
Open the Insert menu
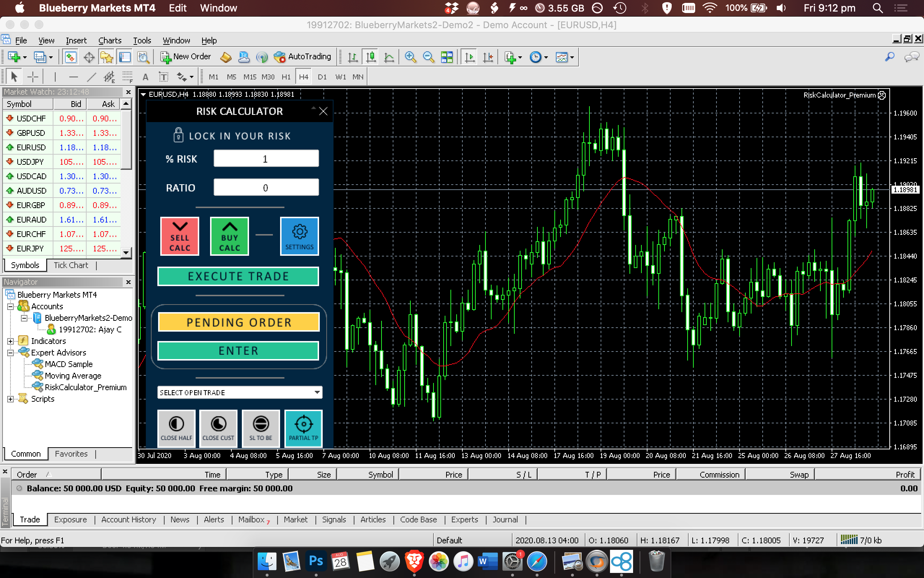tap(76, 40)
